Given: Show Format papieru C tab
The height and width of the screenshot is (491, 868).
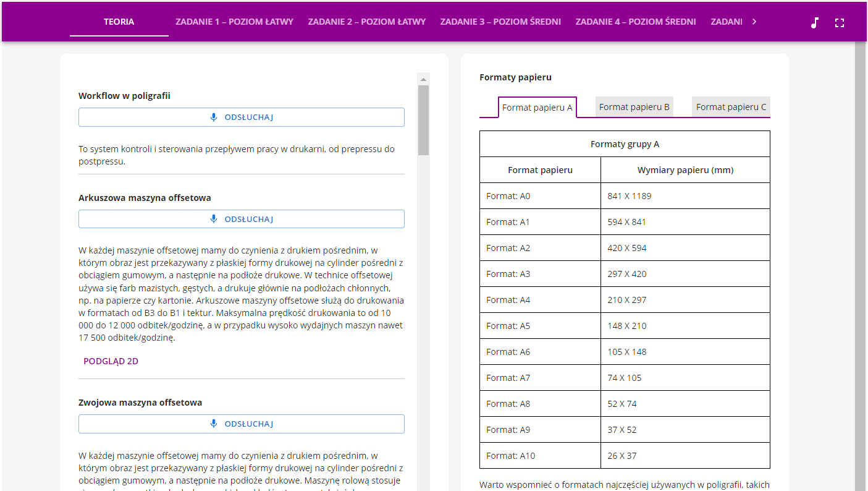Looking at the screenshot, I should tap(731, 107).
